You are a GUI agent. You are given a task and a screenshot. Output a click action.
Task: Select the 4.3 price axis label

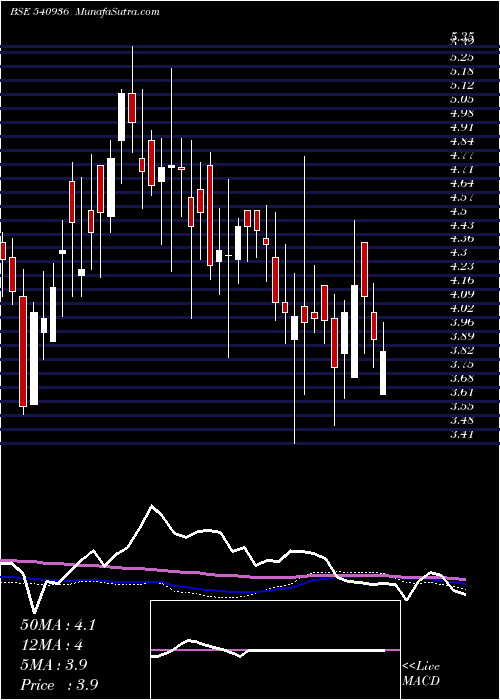coord(458,252)
